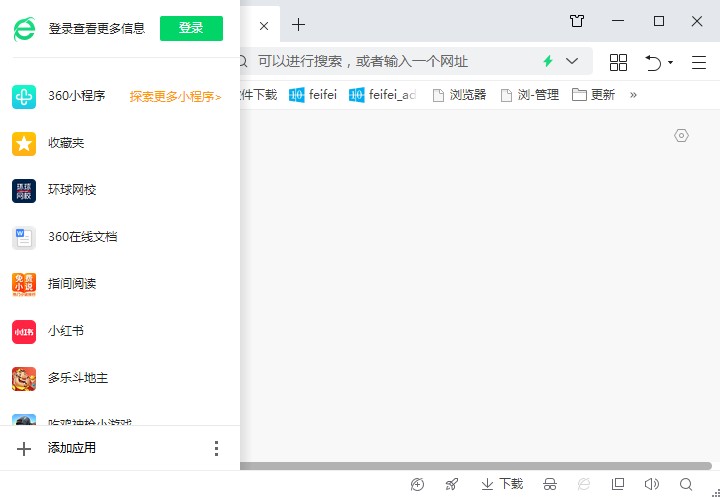The height and width of the screenshot is (497, 720).
Task: Follow the 探索更多小程序 link
Action: coord(175,97)
